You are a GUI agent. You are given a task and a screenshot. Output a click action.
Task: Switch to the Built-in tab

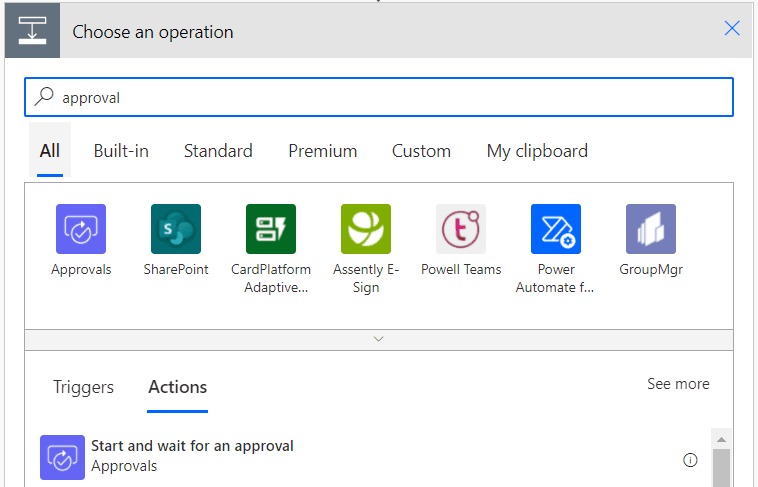click(121, 150)
